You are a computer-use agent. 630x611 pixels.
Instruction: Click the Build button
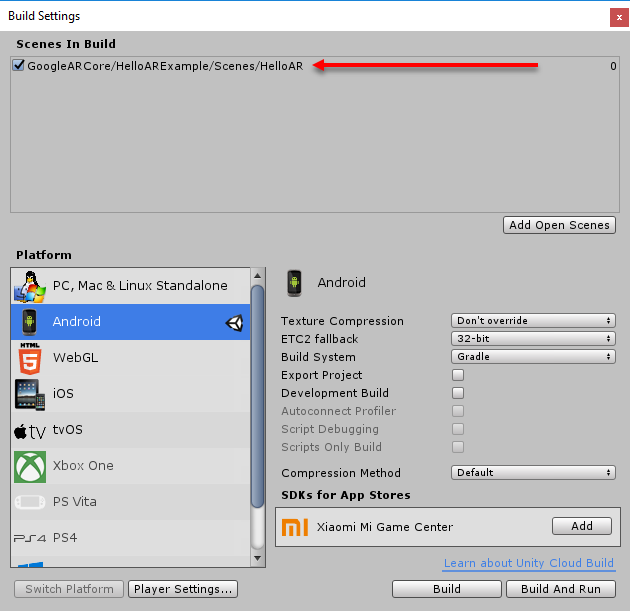coord(447,589)
